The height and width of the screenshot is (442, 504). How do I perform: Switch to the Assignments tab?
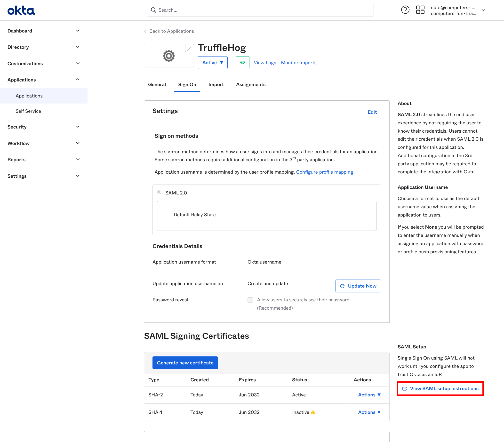(x=250, y=84)
